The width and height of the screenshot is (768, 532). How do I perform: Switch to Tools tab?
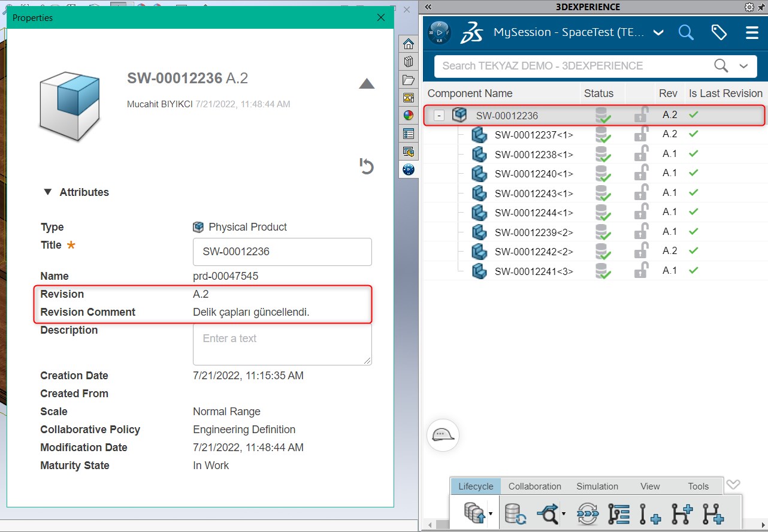pos(699,486)
